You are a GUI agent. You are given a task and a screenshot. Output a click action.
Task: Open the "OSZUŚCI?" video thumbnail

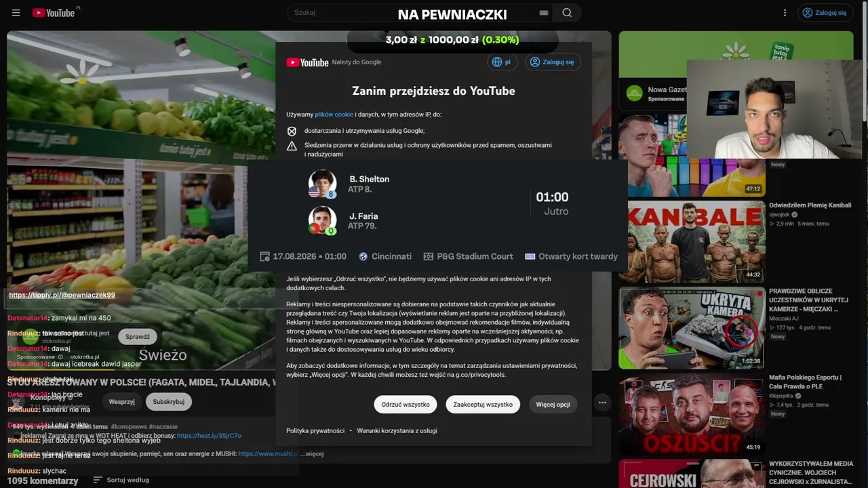[x=691, y=413]
